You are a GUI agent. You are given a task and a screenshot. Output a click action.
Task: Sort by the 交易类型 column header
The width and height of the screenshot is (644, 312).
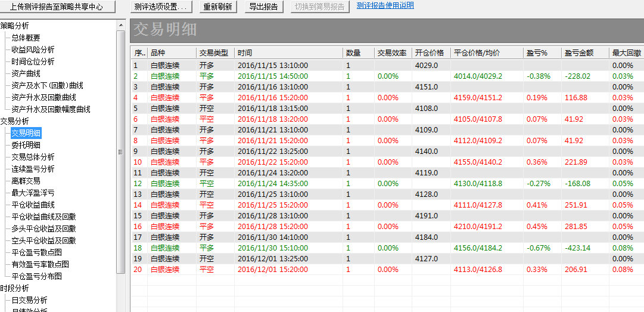(213, 53)
